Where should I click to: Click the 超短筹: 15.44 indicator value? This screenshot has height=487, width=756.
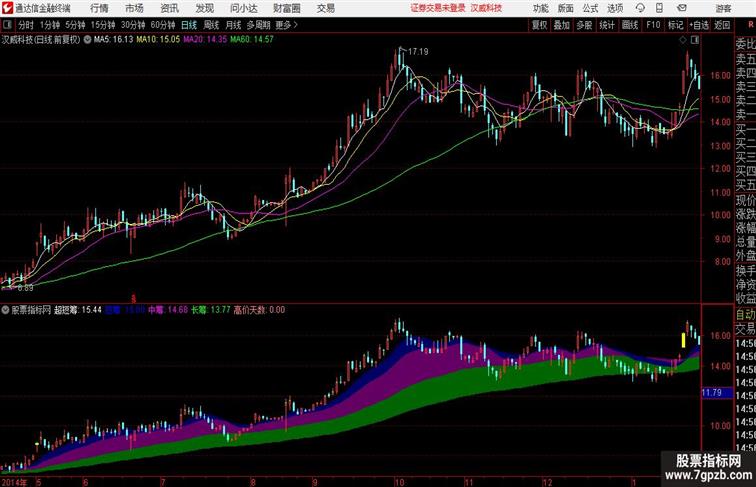(78, 310)
